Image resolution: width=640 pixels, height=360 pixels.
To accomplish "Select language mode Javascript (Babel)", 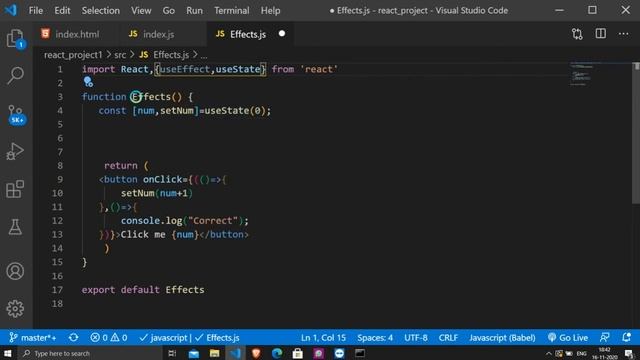I will [x=502, y=338].
